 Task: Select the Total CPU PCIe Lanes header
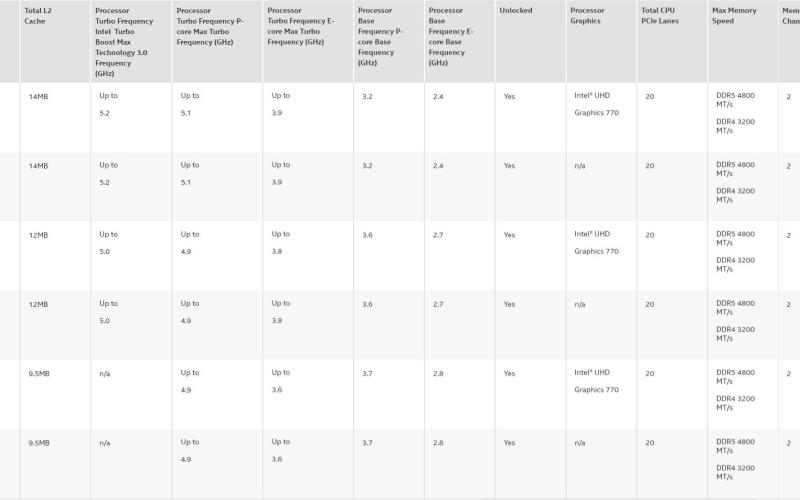pos(660,16)
